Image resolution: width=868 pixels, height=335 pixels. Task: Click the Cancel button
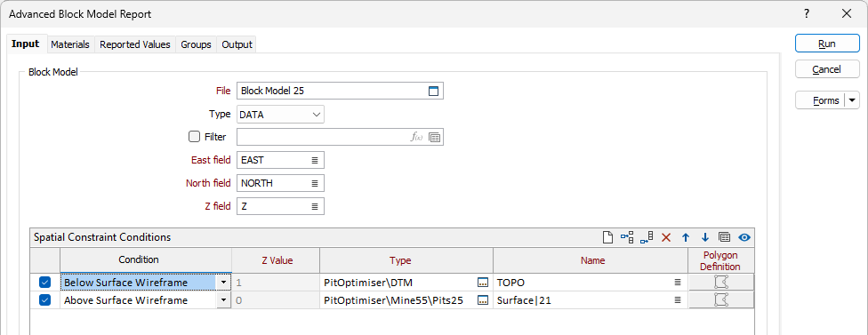tap(827, 69)
